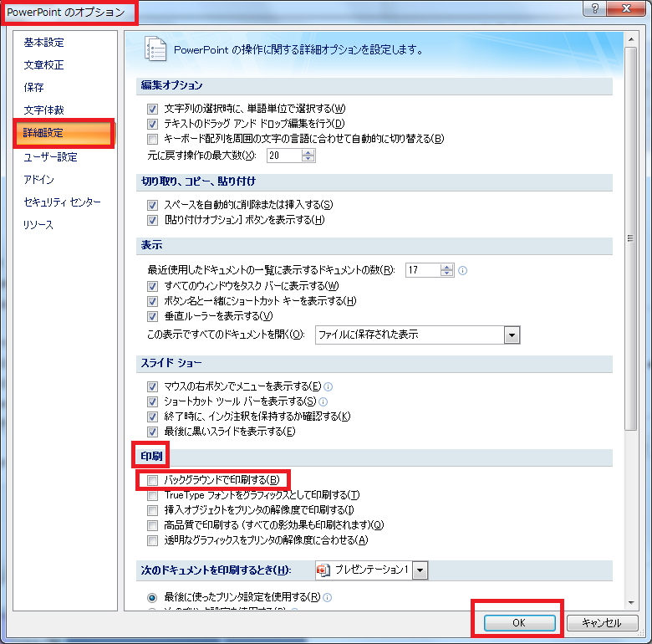Open the 保存 category

[33, 87]
